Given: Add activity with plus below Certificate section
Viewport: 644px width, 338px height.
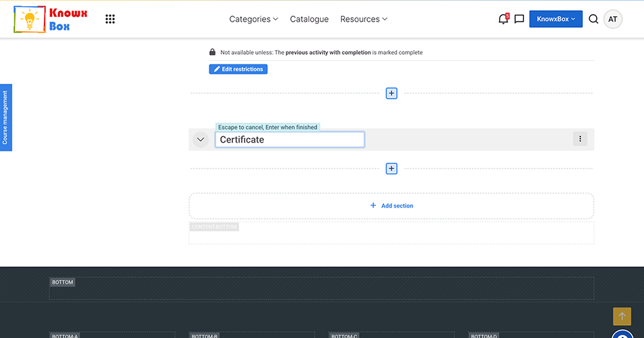Looking at the screenshot, I should pyautogui.click(x=392, y=168).
